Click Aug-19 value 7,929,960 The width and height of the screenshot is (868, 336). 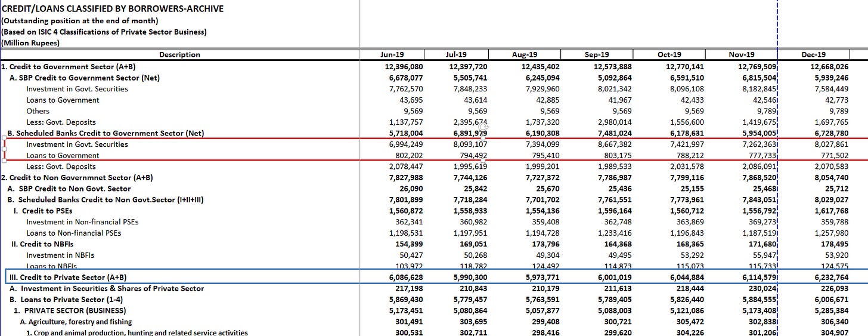(x=543, y=89)
